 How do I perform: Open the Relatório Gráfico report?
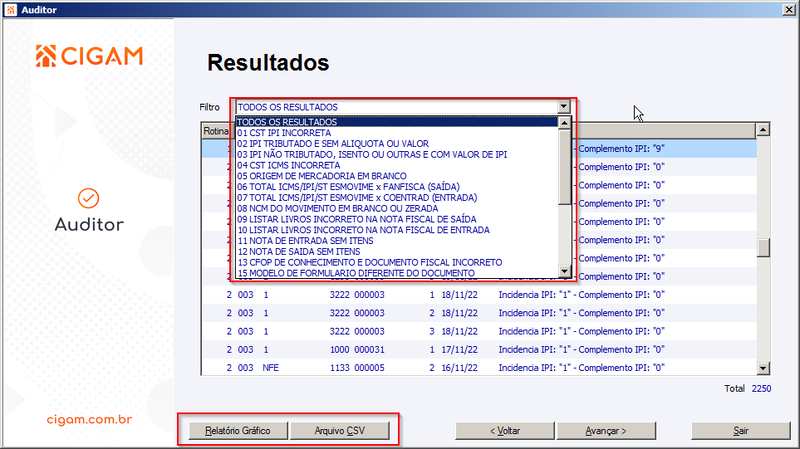pyautogui.click(x=238, y=431)
